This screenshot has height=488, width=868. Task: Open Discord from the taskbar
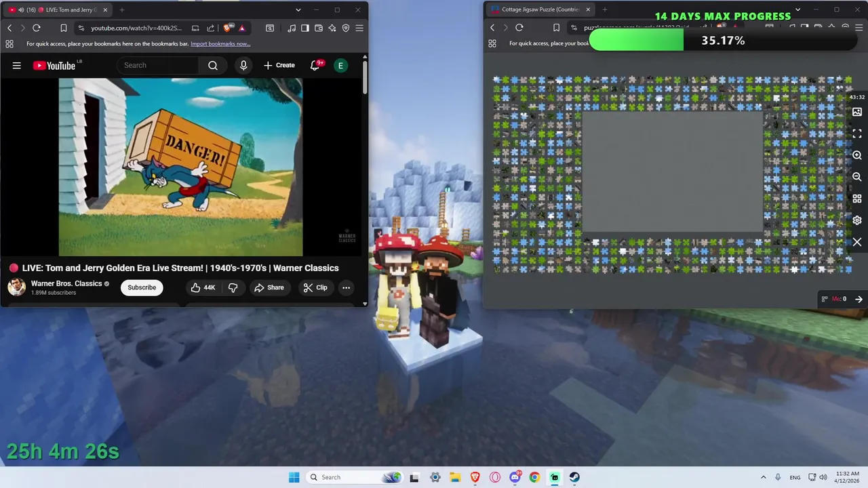(515, 477)
